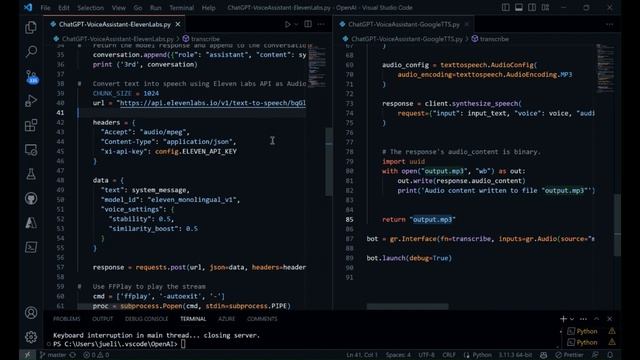Go to line via Ln 41, Col 1
This screenshot has height=360, width=640.
point(362,355)
